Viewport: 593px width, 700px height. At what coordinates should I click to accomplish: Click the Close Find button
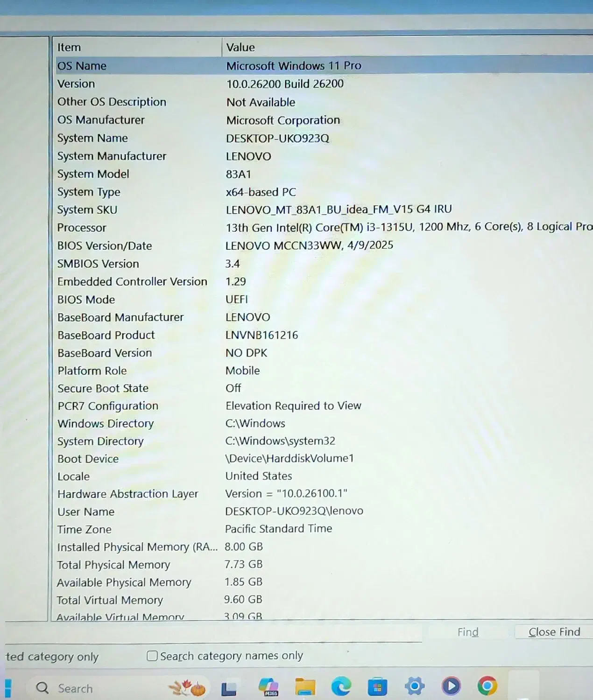click(554, 632)
